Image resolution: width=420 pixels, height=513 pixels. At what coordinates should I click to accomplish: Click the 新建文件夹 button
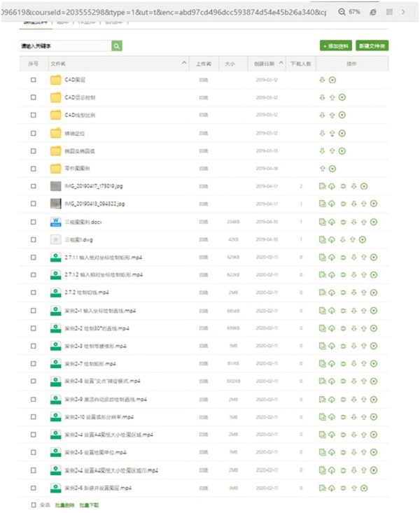click(372, 45)
